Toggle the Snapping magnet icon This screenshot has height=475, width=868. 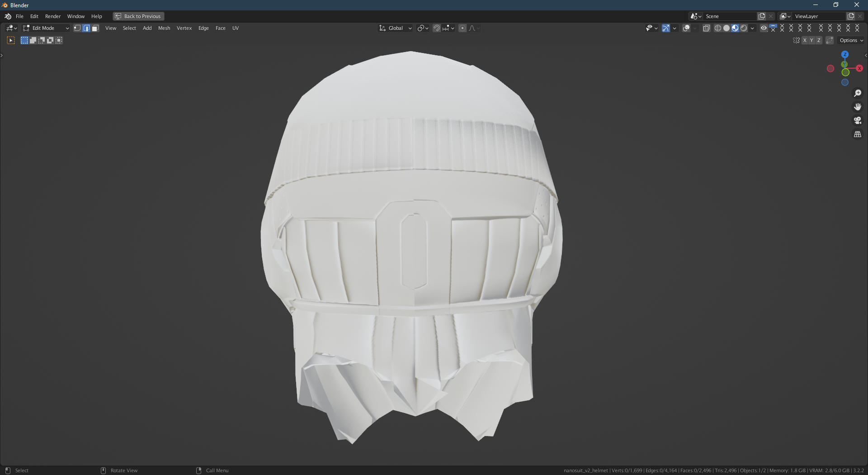437,28
